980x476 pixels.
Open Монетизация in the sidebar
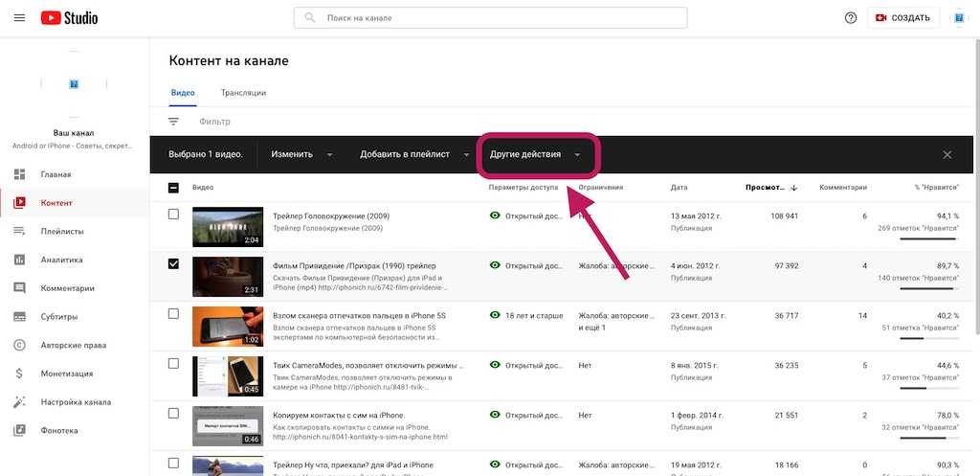pos(66,374)
